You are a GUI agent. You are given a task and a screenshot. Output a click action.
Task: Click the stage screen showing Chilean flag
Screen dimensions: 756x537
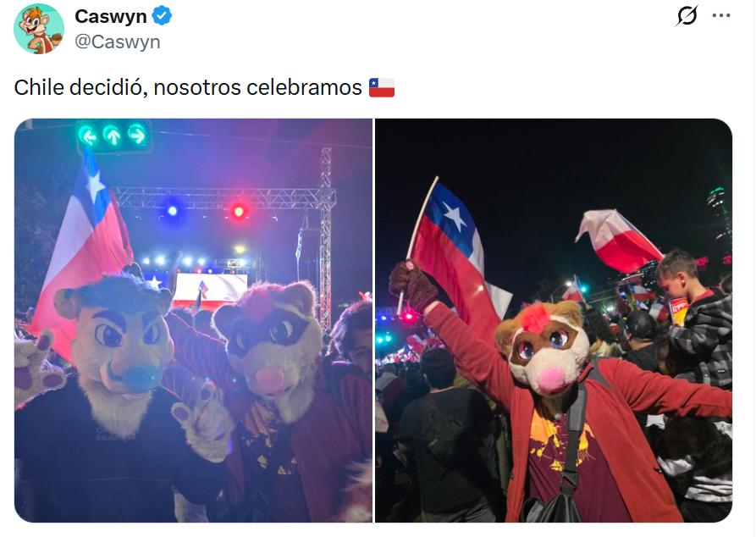[210, 290]
